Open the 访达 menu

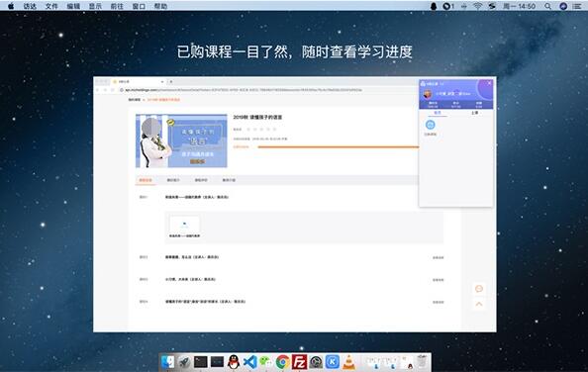(30, 6)
